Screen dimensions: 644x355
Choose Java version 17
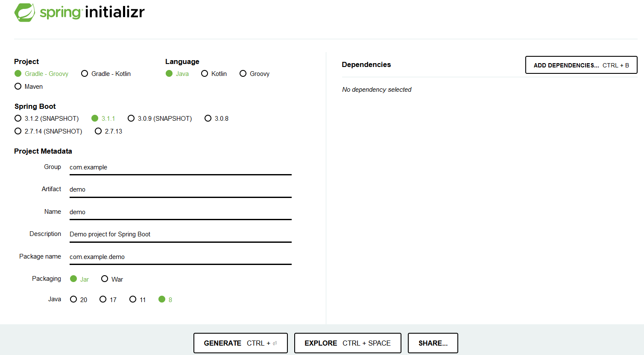[x=108, y=300]
